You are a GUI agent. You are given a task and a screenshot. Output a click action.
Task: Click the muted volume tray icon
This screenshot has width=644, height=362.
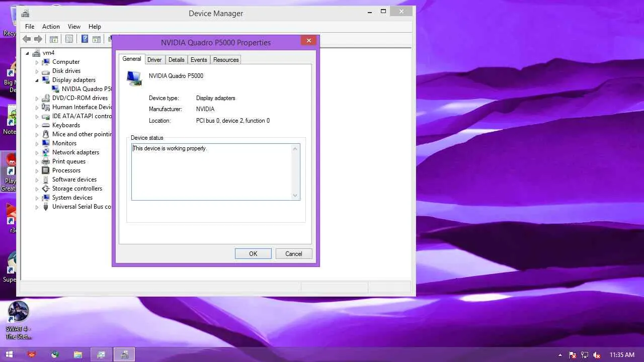pyautogui.click(x=597, y=355)
